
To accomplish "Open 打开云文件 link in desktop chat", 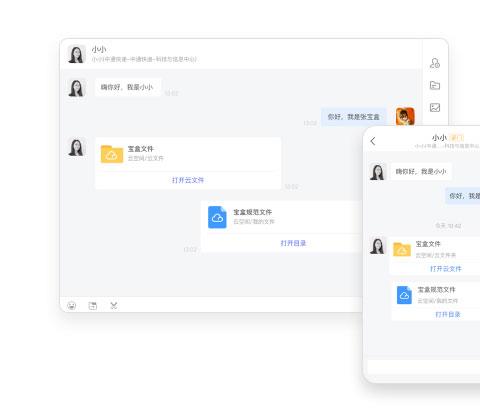I will (x=188, y=180).
